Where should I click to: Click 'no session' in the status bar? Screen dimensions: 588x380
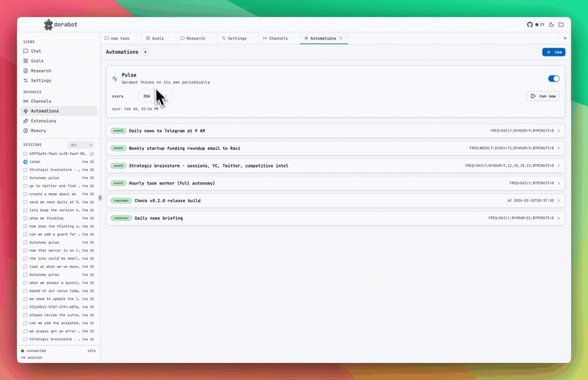[x=32, y=357]
